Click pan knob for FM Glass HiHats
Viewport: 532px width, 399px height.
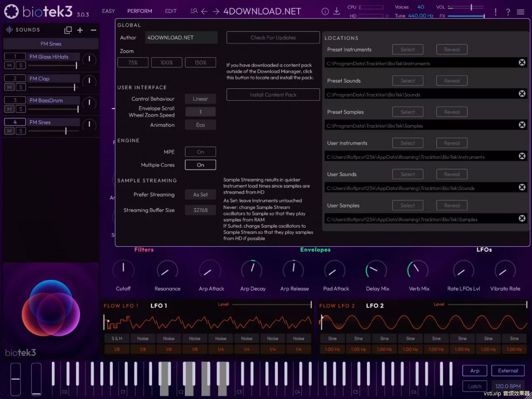click(89, 60)
